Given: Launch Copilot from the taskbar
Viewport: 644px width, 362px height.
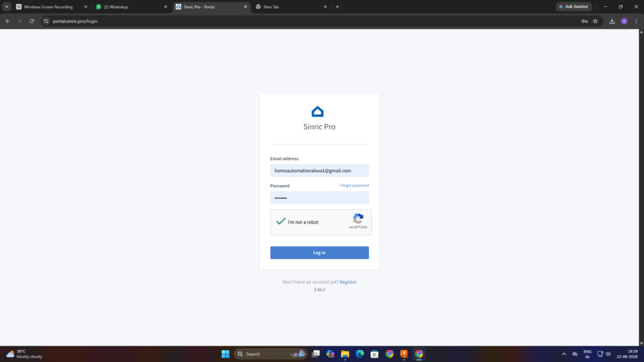Looking at the screenshot, I should pyautogui.click(x=330, y=354).
